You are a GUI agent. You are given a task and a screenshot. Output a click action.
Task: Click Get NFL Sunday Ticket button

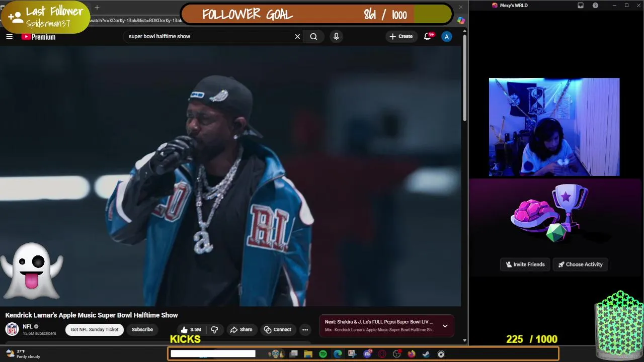coord(95,330)
